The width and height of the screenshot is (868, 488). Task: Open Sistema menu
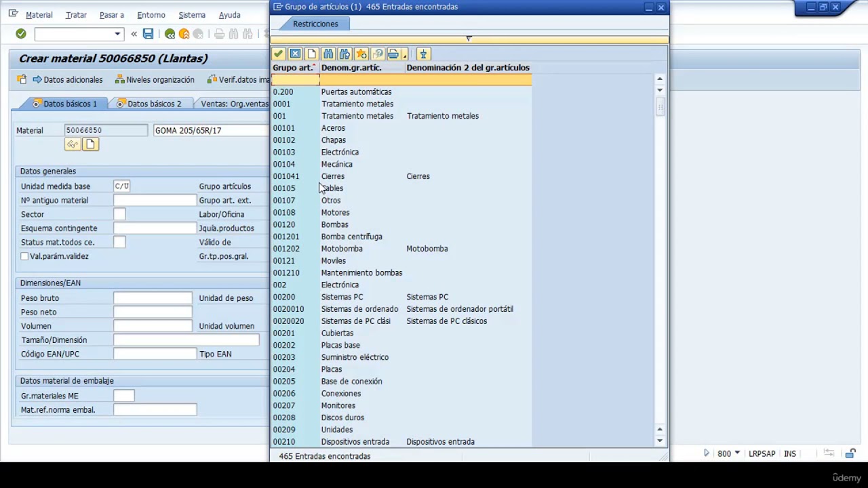pyautogui.click(x=192, y=15)
